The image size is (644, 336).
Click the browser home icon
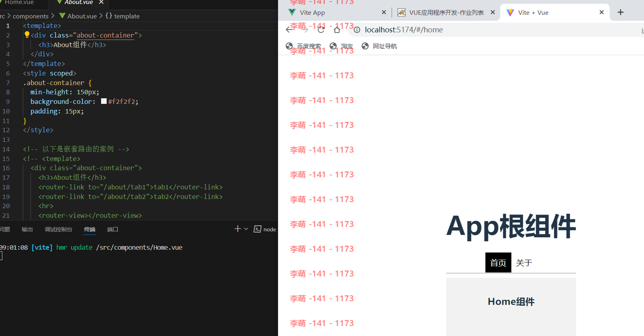coord(337,30)
